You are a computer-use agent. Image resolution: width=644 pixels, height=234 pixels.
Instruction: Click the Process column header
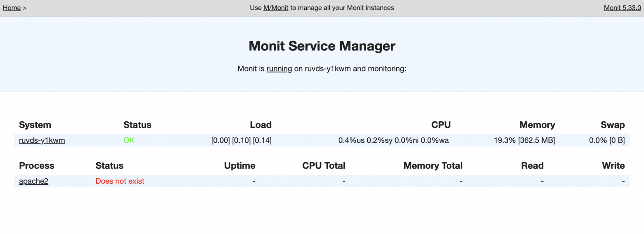pyautogui.click(x=36, y=166)
